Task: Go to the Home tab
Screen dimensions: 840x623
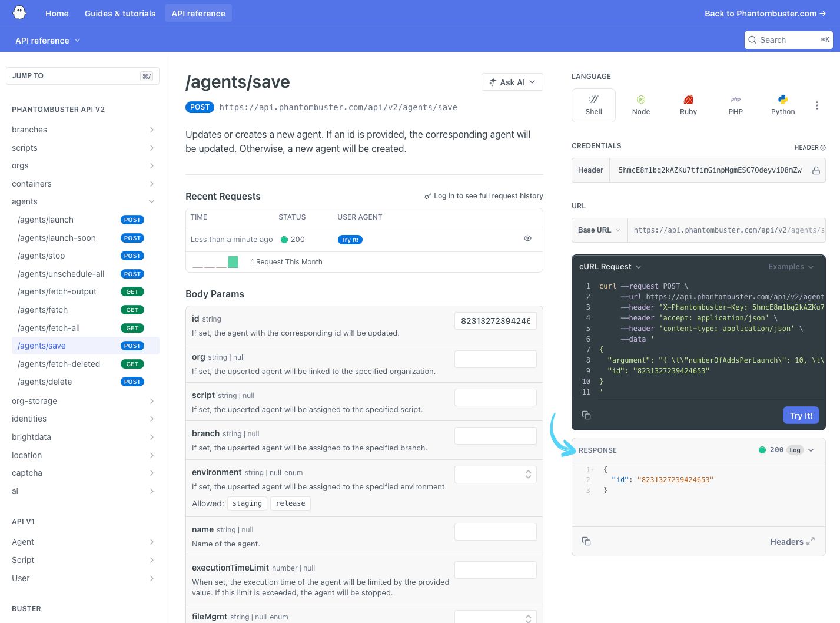Action: click(x=57, y=14)
